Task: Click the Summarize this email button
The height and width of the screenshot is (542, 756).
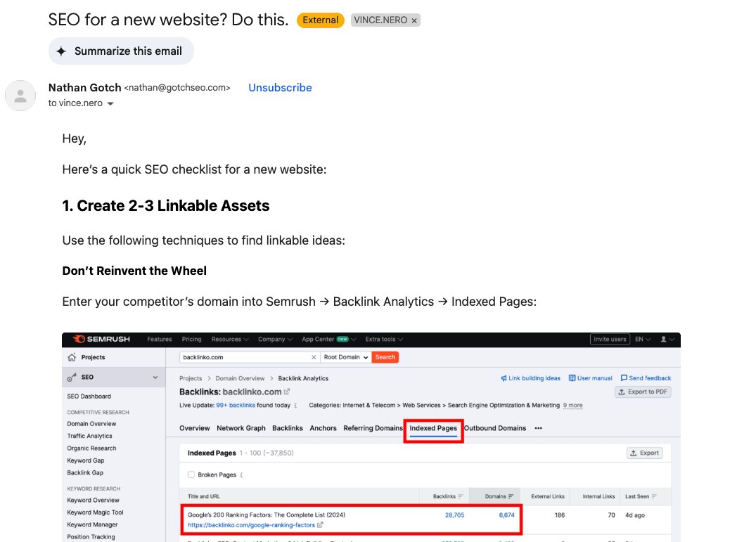Action: 121,51
